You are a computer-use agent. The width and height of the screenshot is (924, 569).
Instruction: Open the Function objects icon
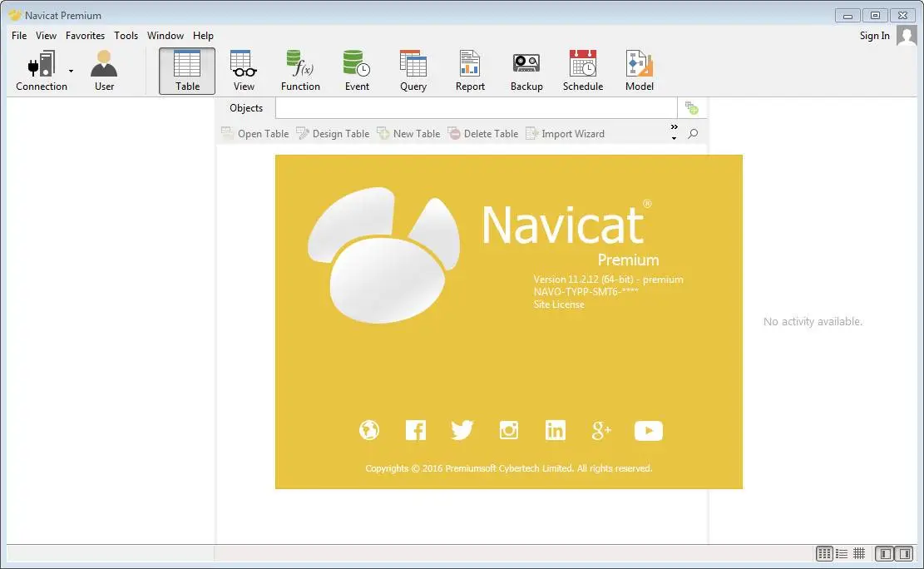pos(300,72)
